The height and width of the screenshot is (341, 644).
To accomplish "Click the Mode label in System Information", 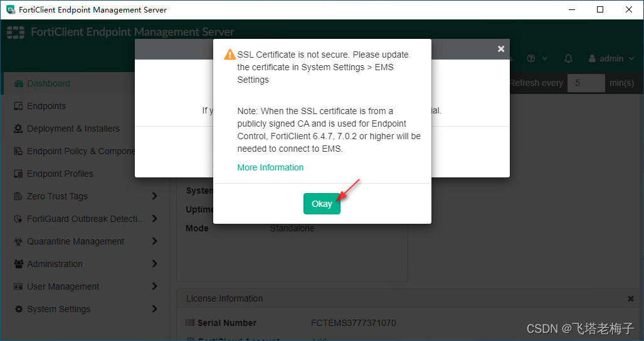I will point(197,228).
